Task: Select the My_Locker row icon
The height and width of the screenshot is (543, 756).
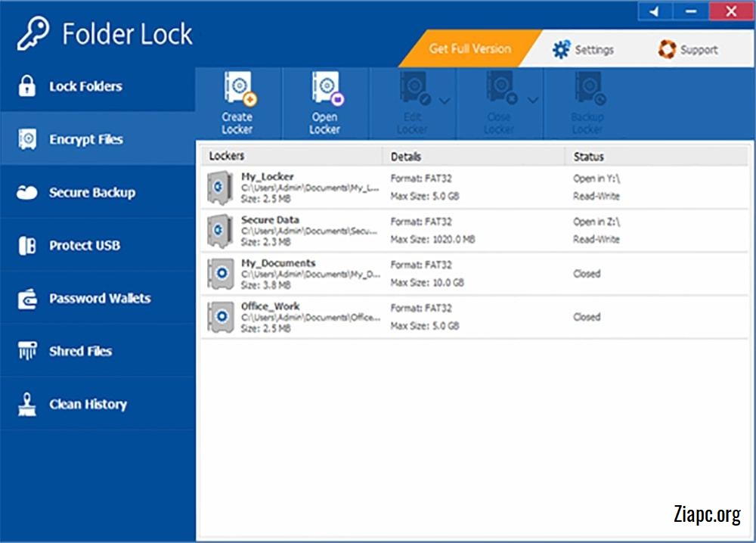Action: (220, 188)
